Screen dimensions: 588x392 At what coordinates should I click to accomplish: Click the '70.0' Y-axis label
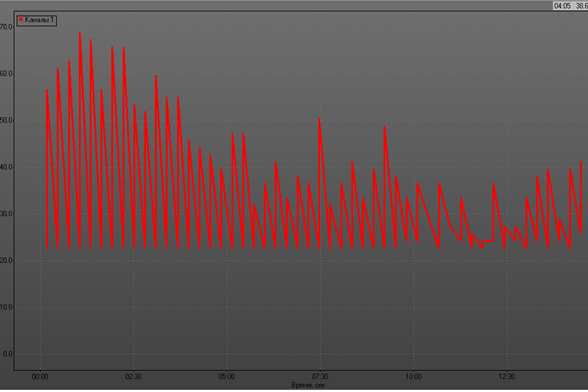point(6,27)
